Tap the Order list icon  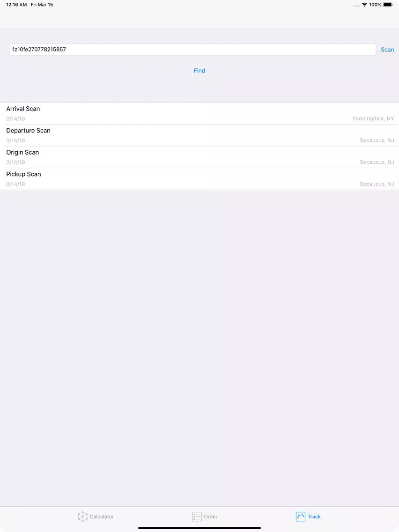(x=197, y=517)
